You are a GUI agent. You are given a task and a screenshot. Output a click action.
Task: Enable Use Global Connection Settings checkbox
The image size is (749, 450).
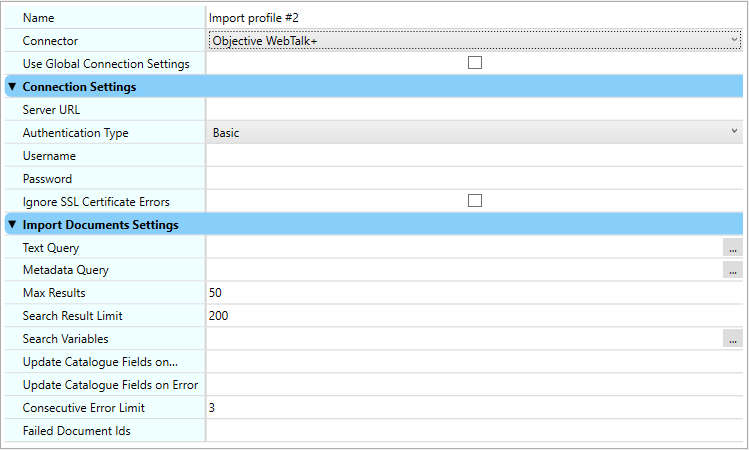coord(475,63)
